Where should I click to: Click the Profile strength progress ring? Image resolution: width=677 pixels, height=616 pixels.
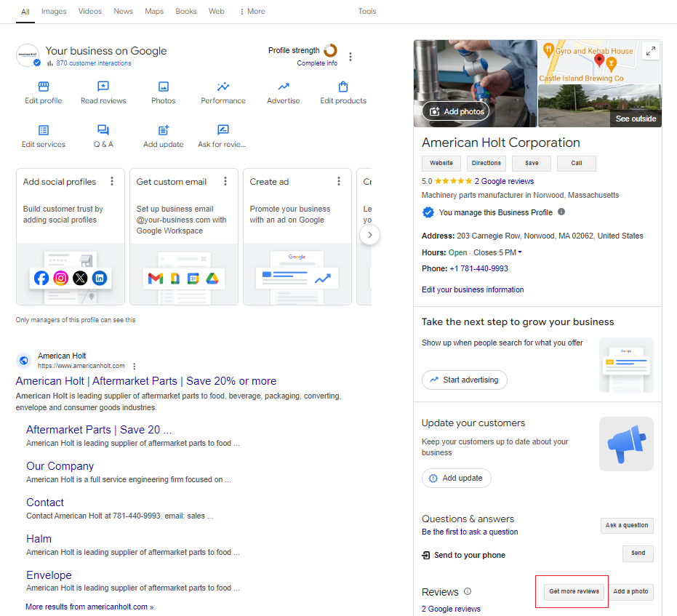[x=331, y=50]
